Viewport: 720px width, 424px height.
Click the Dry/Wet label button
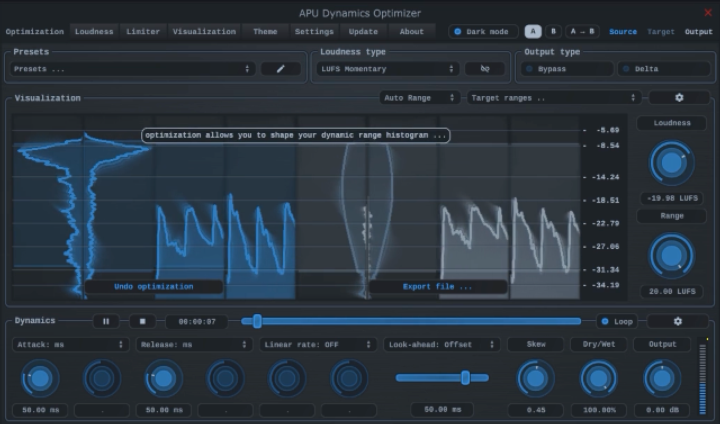pyautogui.click(x=599, y=345)
